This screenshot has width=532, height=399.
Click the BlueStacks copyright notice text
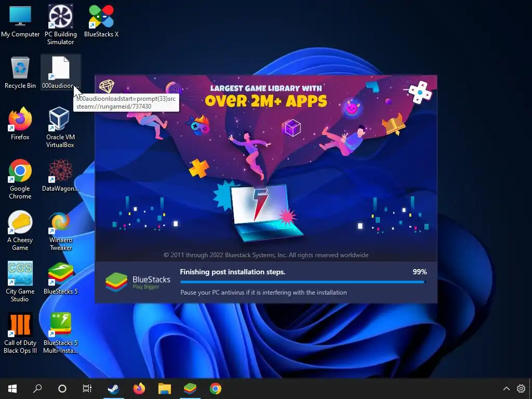pos(266,255)
